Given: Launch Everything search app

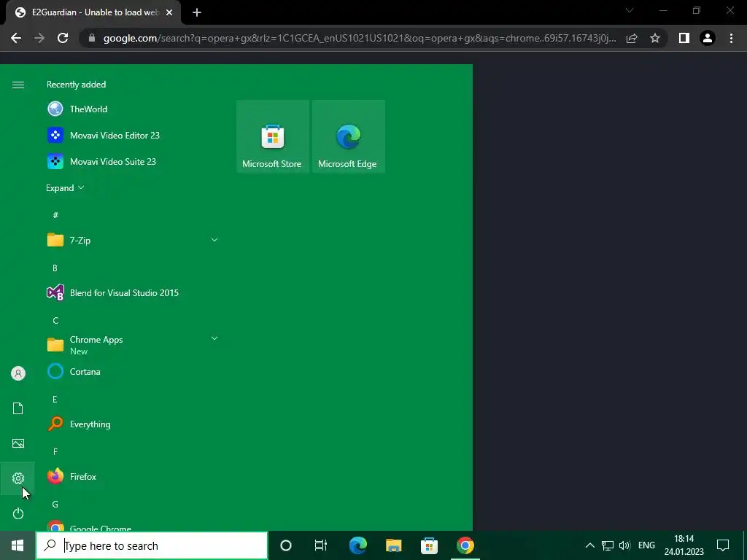Looking at the screenshot, I should pyautogui.click(x=133, y=424).
